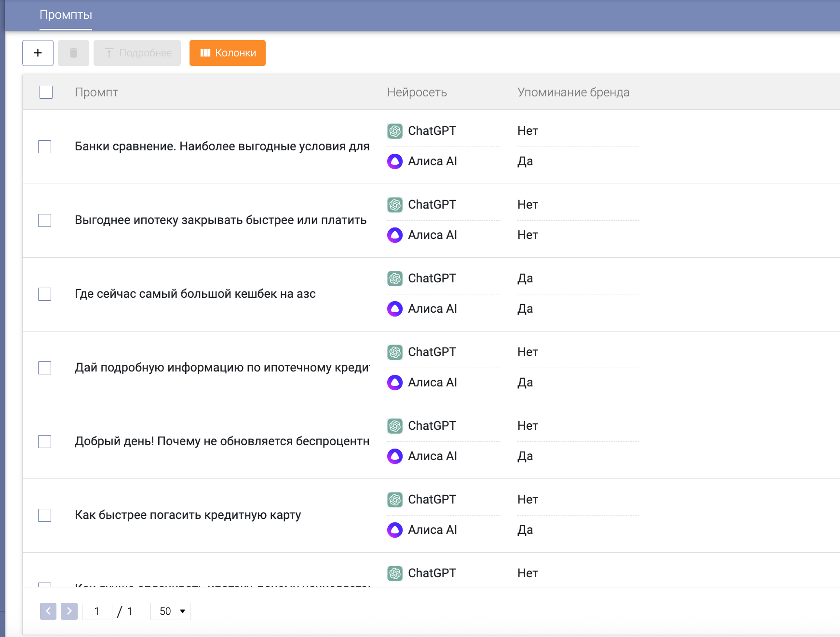Go to the previous page arrow

click(x=48, y=611)
